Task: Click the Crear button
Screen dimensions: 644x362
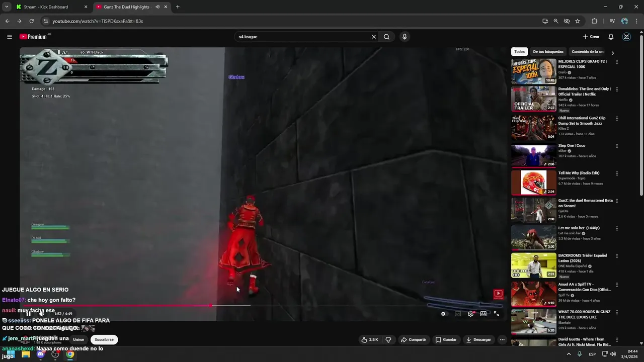Action: [x=591, y=37]
